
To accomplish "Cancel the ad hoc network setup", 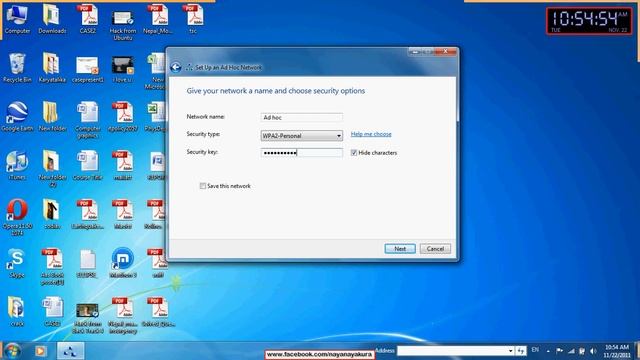I will tap(435, 249).
